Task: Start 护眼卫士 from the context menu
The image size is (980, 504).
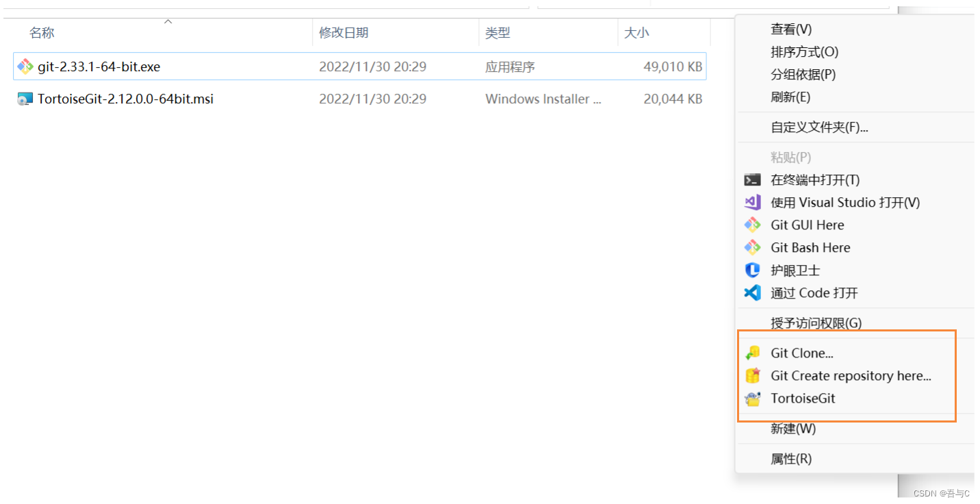Action: [796, 270]
